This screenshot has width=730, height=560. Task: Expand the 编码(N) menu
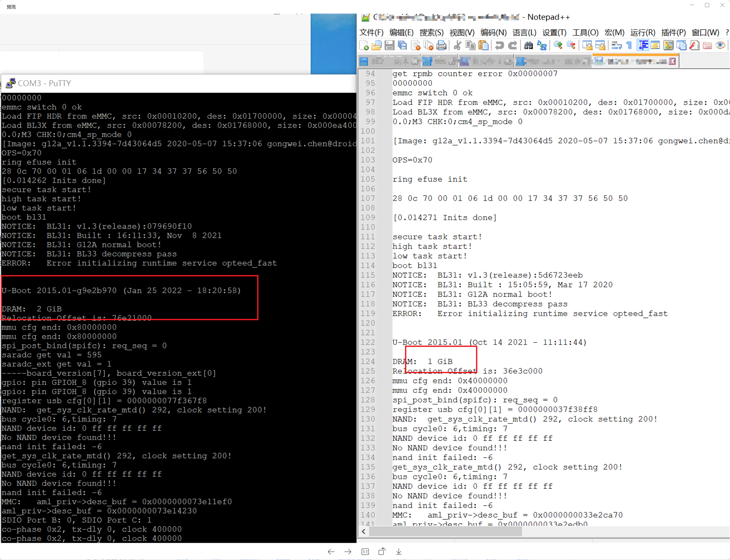pyautogui.click(x=493, y=33)
